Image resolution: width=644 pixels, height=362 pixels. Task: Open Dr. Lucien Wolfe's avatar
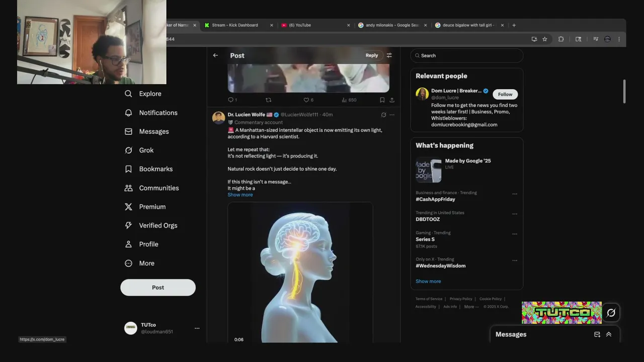[x=219, y=118]
